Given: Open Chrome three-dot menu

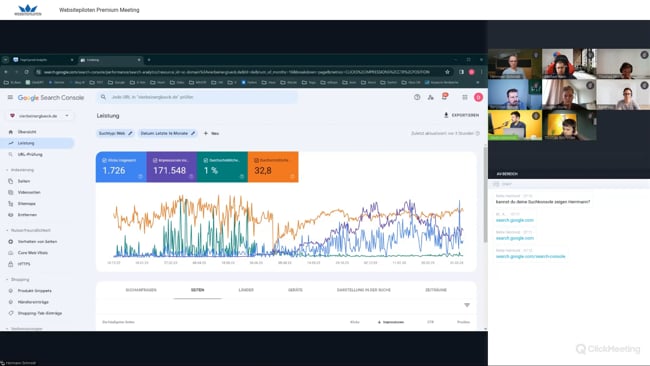Looking at the screenshot, I should click(481, 72).
